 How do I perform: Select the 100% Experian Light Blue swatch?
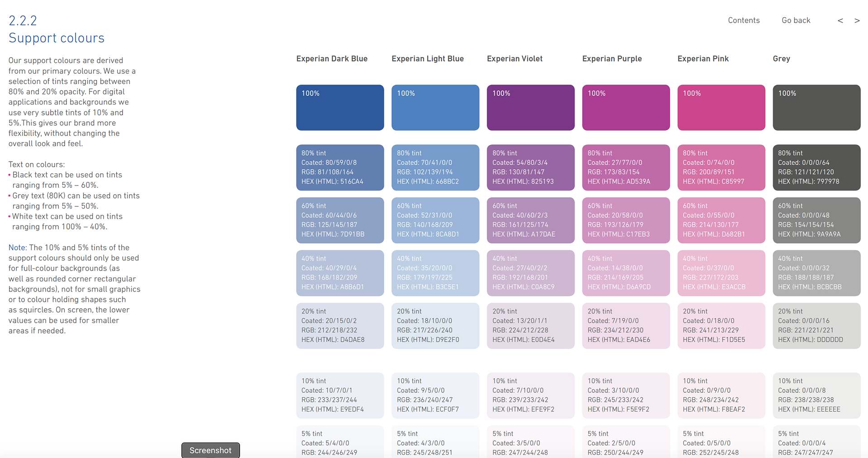435,108
